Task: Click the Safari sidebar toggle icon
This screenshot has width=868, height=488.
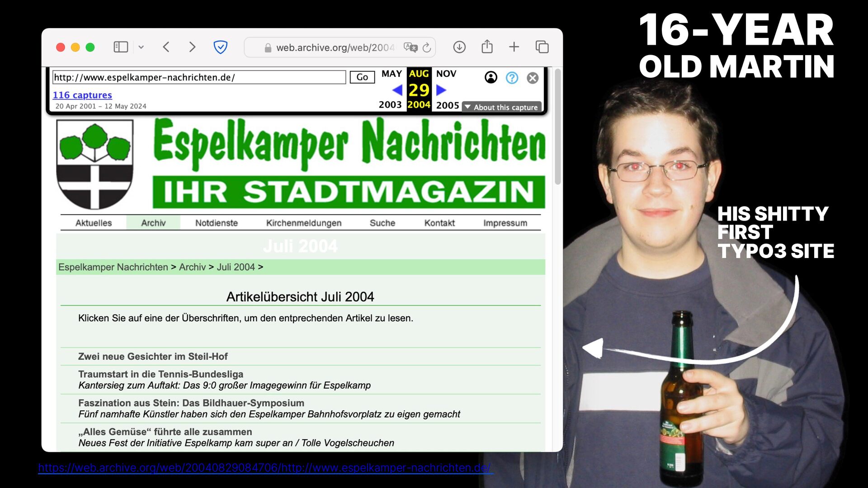Action: click(121, 47)
